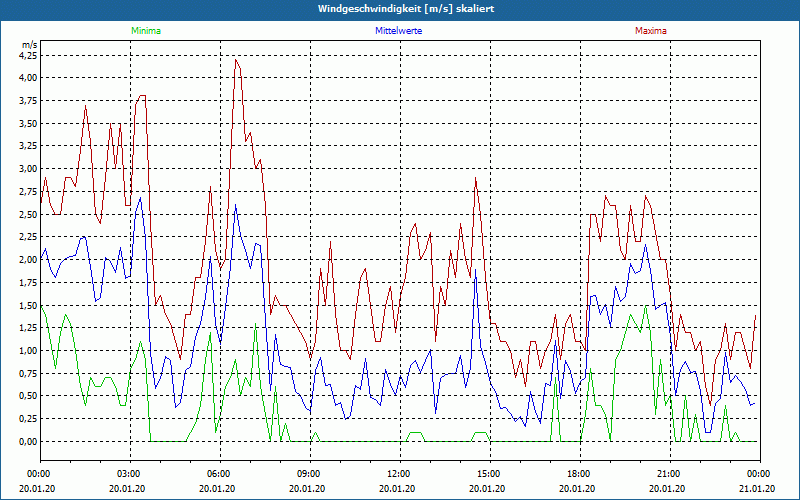The image size is (800, 500).
Task: Click the 0,50 y-axis value
Action: [x=28, y=396]
